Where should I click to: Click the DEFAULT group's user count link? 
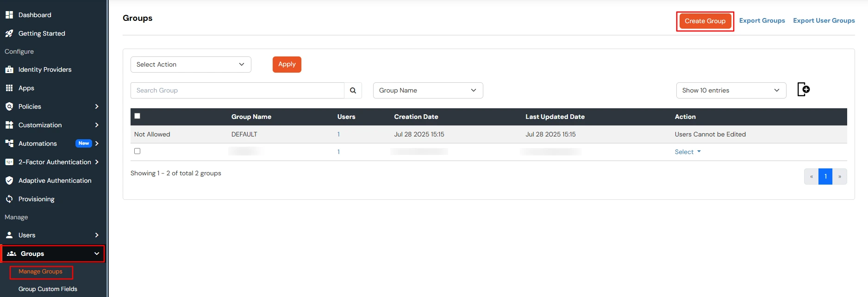click(338, 134)
